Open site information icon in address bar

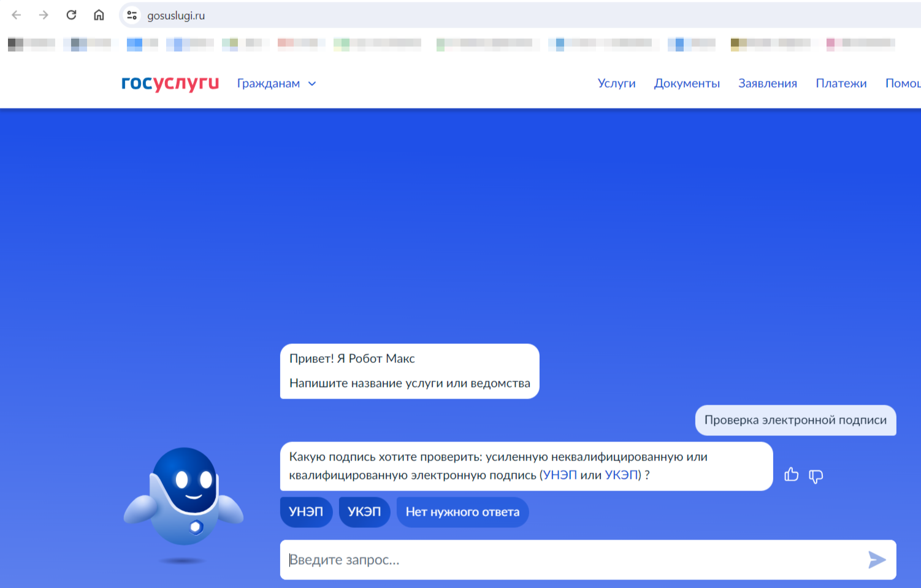click(132, 15)
